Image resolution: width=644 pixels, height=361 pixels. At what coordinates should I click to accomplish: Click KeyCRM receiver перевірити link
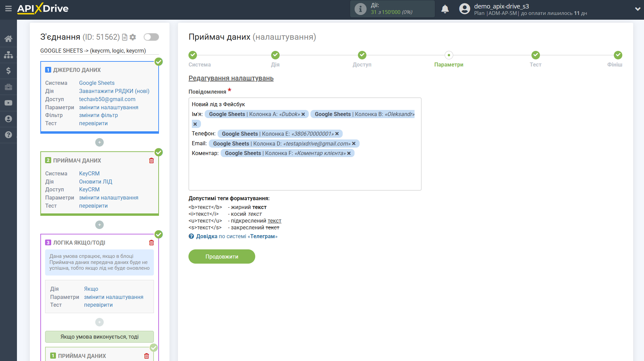click(x=93, y=206)
